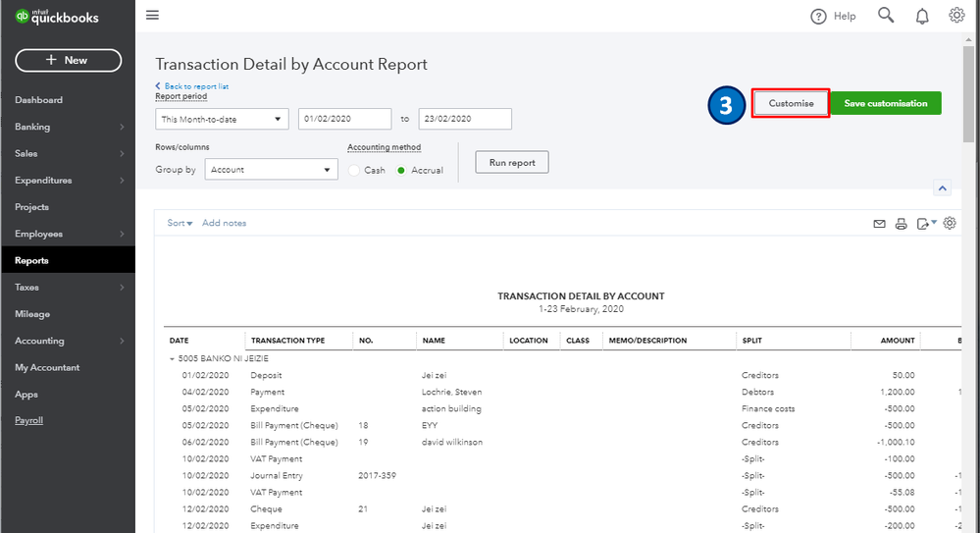The width and height of the screenshot is (980, 533).
Task: Open the top-right settings gear
Action: pyautogui.click(x=956, y=15)
